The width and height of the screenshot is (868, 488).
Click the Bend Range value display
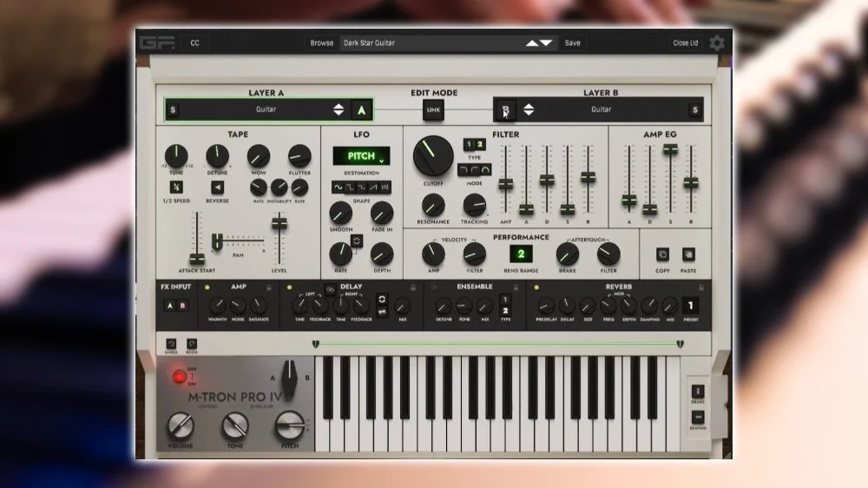point(520,254)
